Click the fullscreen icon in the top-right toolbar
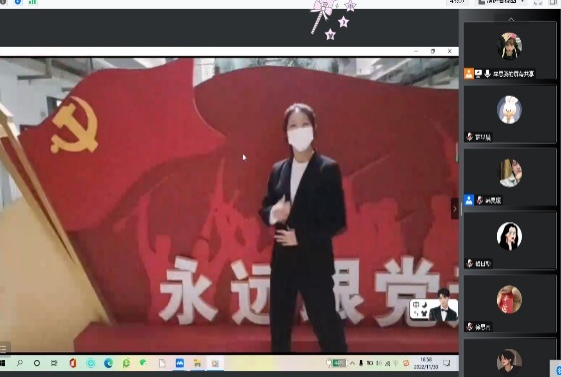This screenshot has height=377, width=561. click(x=538, y=2)
